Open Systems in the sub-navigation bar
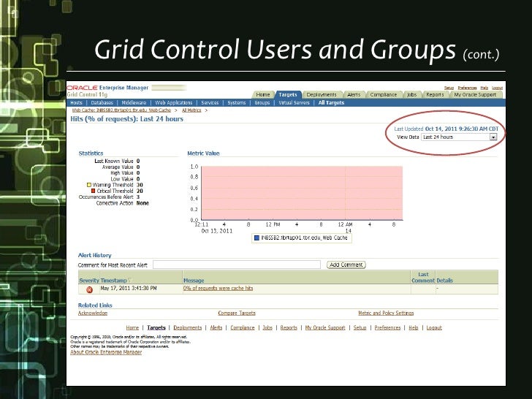The image size is (532, 399). click(x=237, y=103)
